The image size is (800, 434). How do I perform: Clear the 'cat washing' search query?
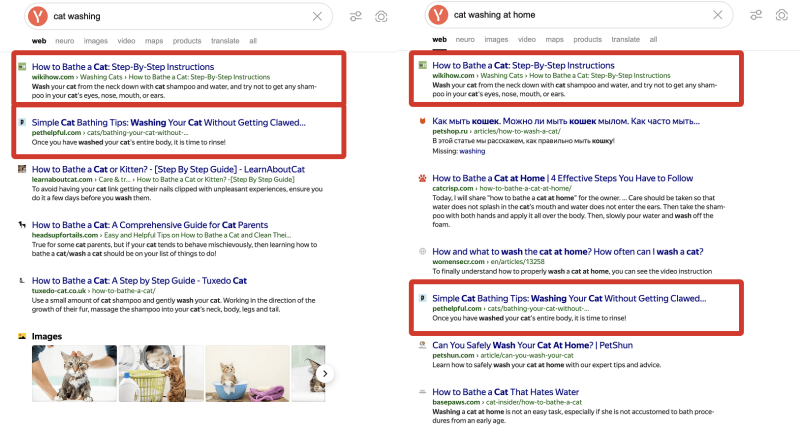tap(317, 16)
